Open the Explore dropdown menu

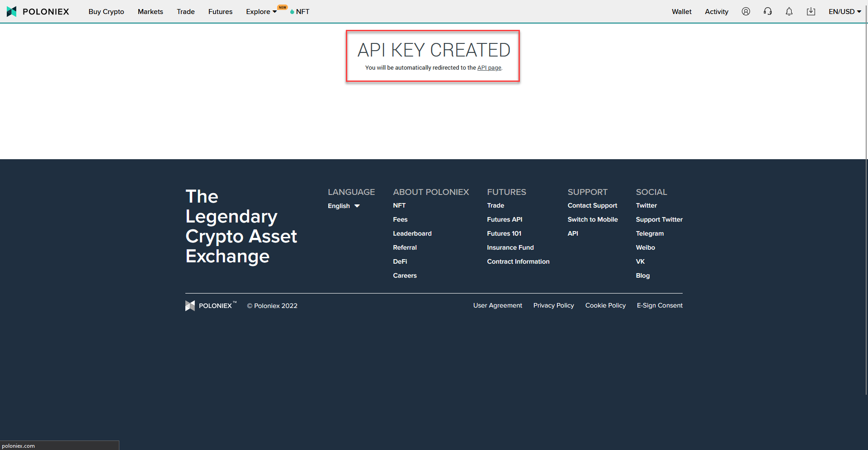click(261, 11)
